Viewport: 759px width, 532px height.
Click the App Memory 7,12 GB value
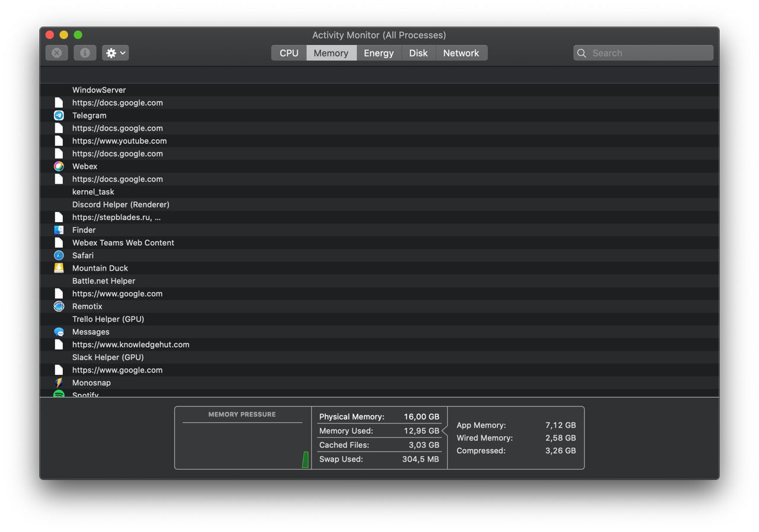[x=560, y=425]
